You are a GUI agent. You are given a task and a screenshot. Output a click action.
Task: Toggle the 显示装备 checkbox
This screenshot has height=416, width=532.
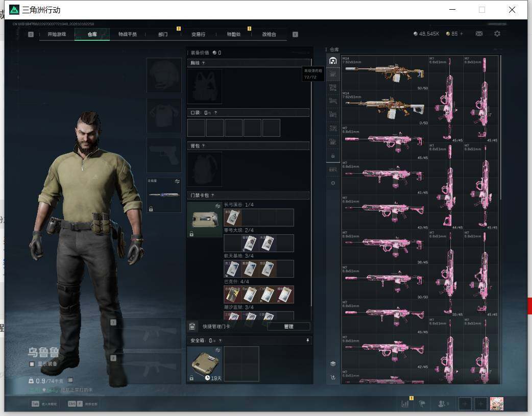click(x=32, y=364)
